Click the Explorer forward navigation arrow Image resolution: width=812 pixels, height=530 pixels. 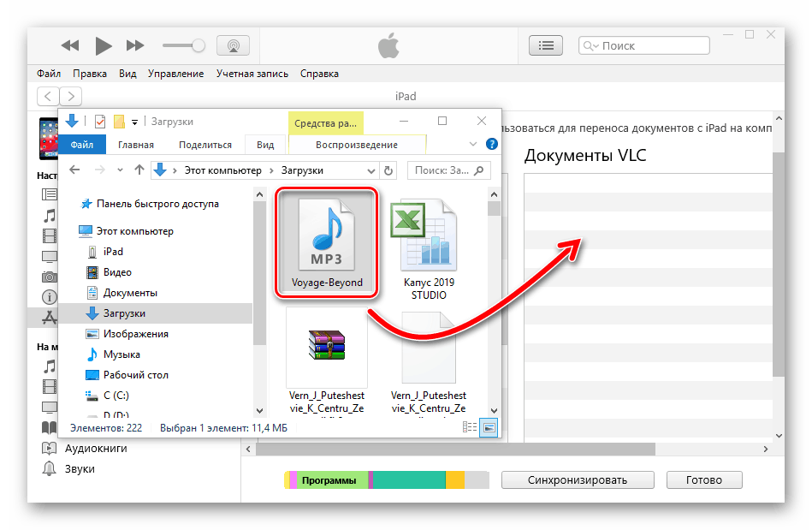point(100,170)
